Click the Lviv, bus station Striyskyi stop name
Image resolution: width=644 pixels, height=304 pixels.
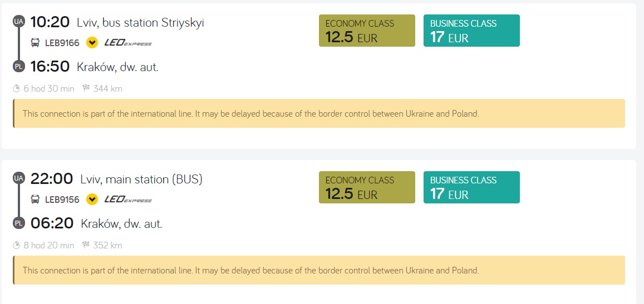pyautogui.click(x=141, y=23)
